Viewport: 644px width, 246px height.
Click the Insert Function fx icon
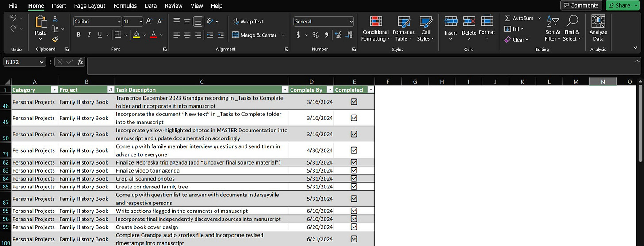pyautogui.click(x=80, y=62)
